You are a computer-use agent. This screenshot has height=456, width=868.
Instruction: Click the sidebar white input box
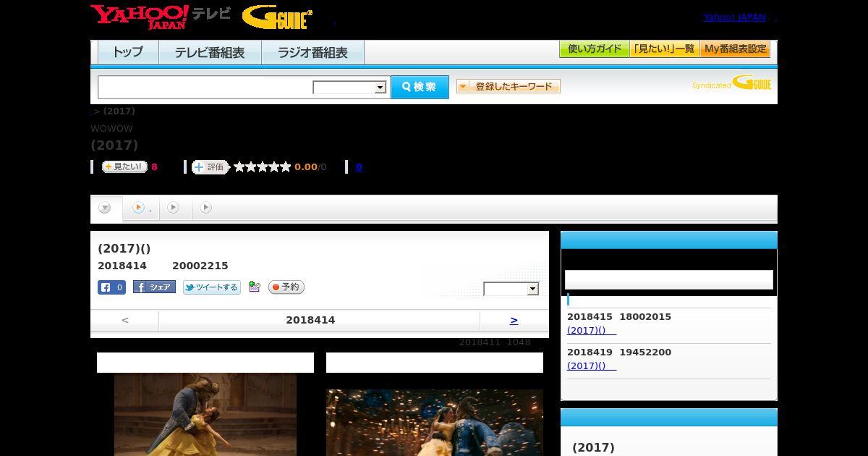[669, 280]
